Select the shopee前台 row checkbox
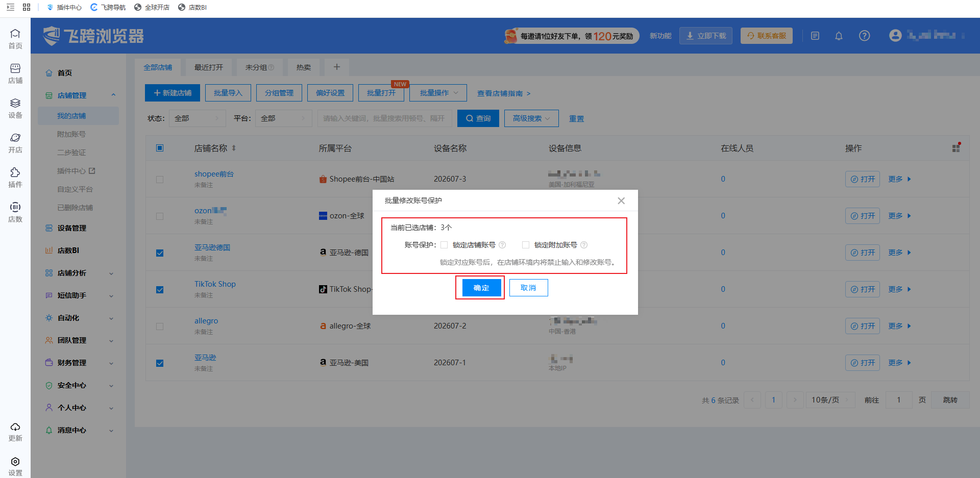980x478 pixels. (x=160, y=180)
